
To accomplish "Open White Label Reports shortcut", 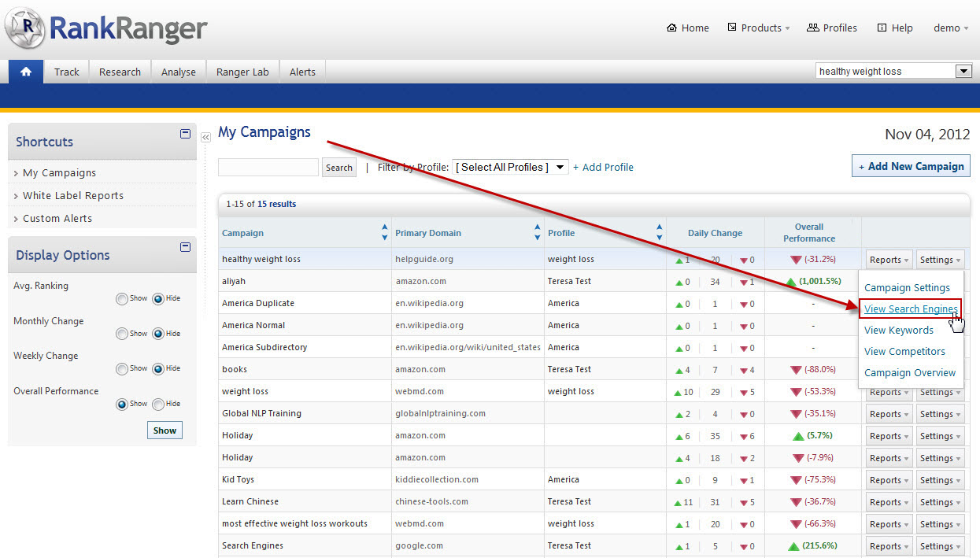I will (x=73, y=196).
